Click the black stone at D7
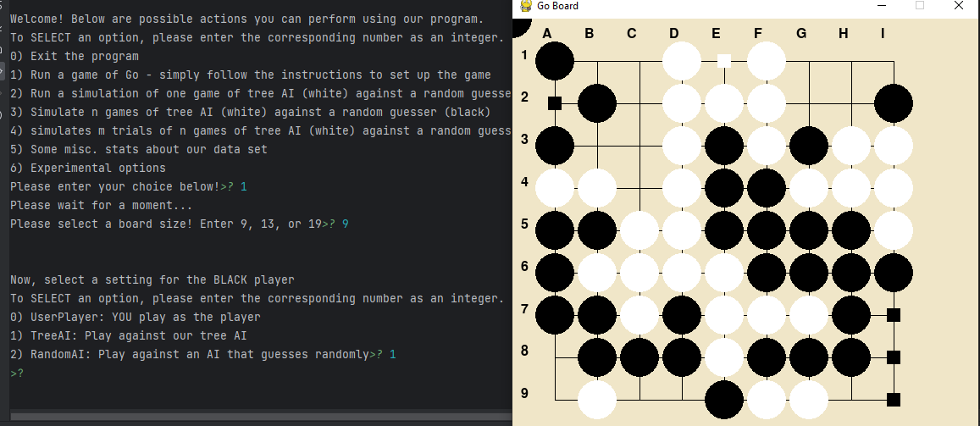 click(682, 315)
